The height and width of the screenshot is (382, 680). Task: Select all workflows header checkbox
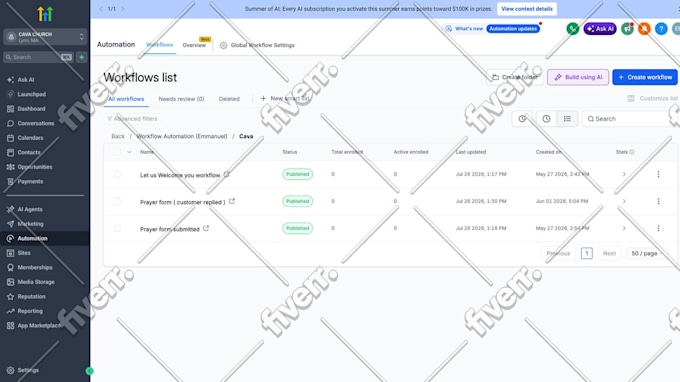(117, 152)
